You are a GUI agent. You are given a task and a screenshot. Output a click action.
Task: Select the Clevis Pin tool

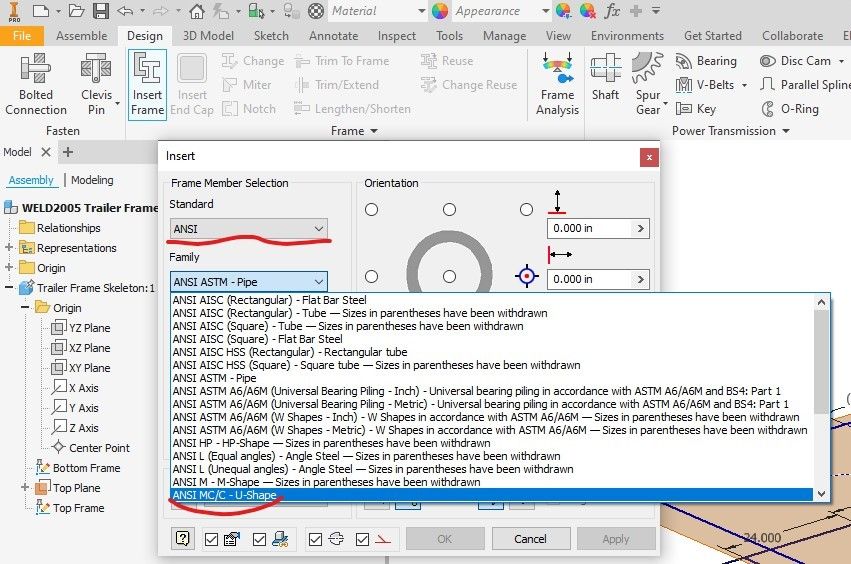click(x=97, y=84)
